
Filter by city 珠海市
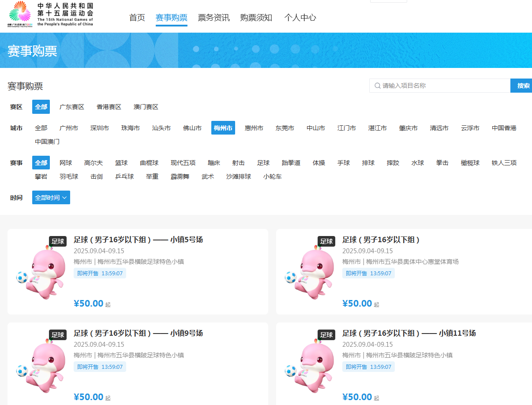point(131,128)
